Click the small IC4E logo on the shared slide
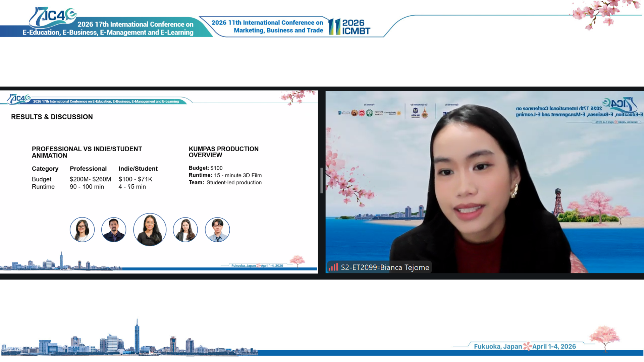Viewport: 644px width, 362px height. (x=19, y=99)
